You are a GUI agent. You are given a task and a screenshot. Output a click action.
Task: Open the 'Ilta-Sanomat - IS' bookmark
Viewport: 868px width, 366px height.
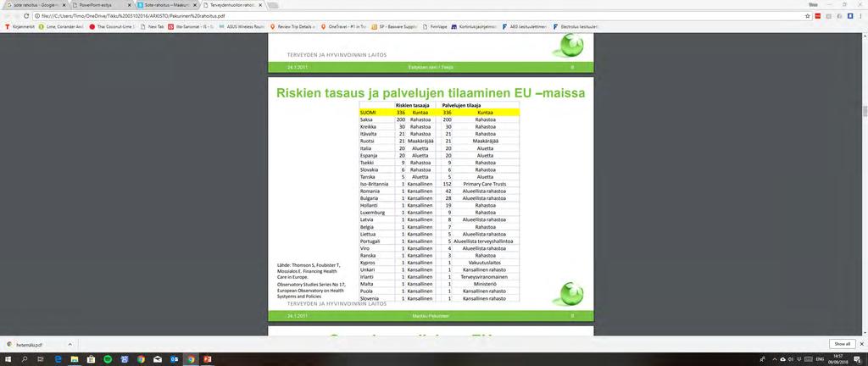pos(189,26)
